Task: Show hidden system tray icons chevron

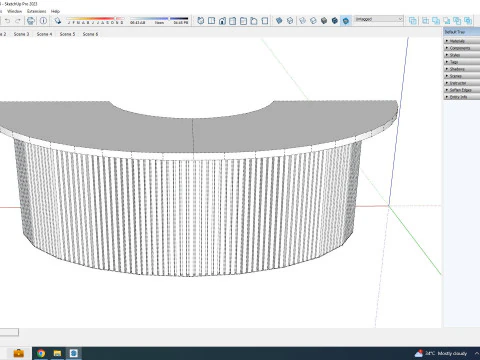Action: tap(476, 353)
